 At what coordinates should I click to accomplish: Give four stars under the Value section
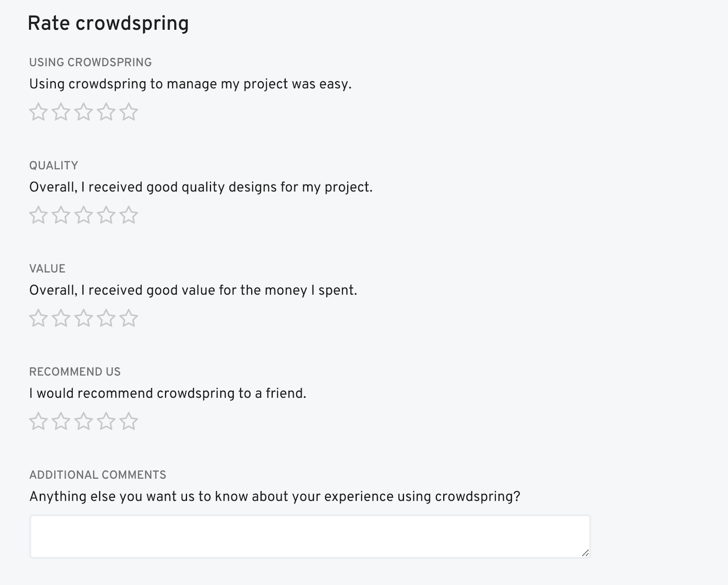click(107, 318)
